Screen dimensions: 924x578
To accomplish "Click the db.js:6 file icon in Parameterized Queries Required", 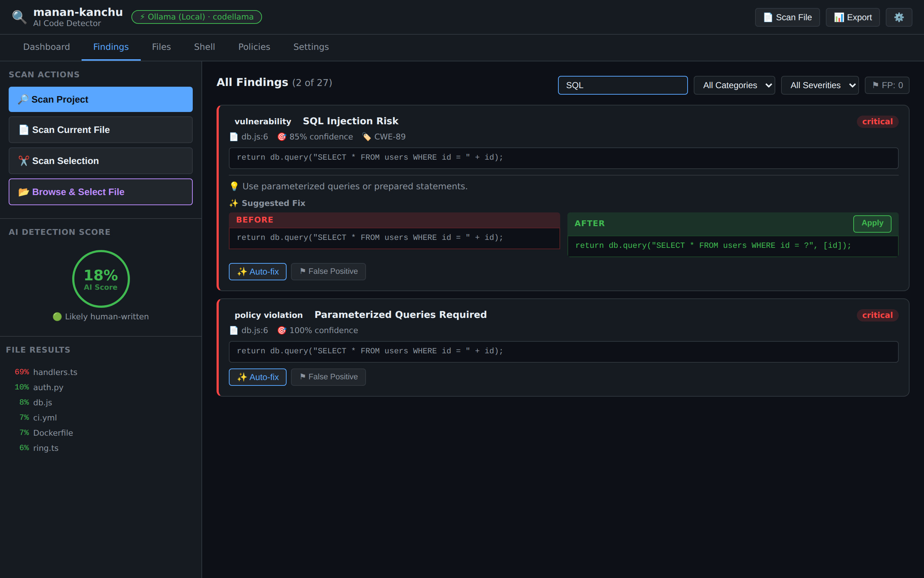I will click(x=234, y=330).
